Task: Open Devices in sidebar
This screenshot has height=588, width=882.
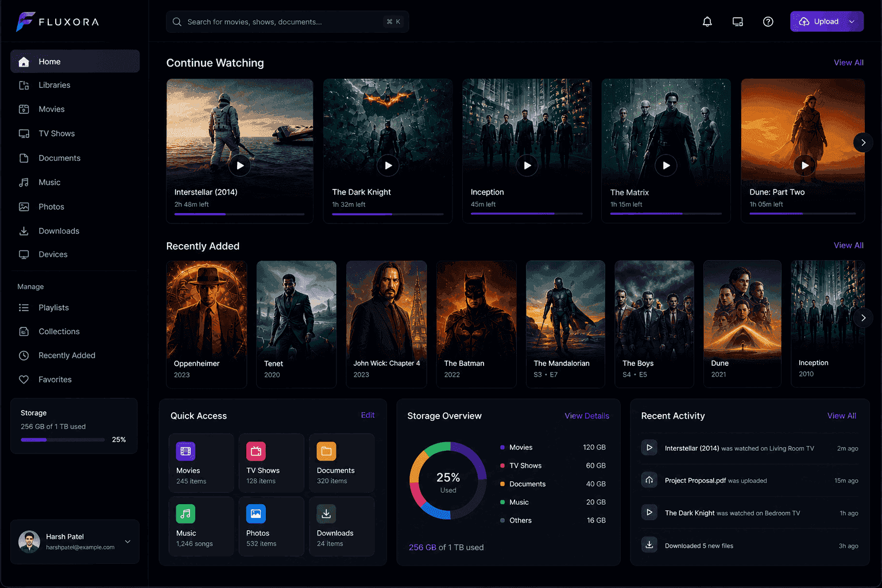Action: point(75,254)
